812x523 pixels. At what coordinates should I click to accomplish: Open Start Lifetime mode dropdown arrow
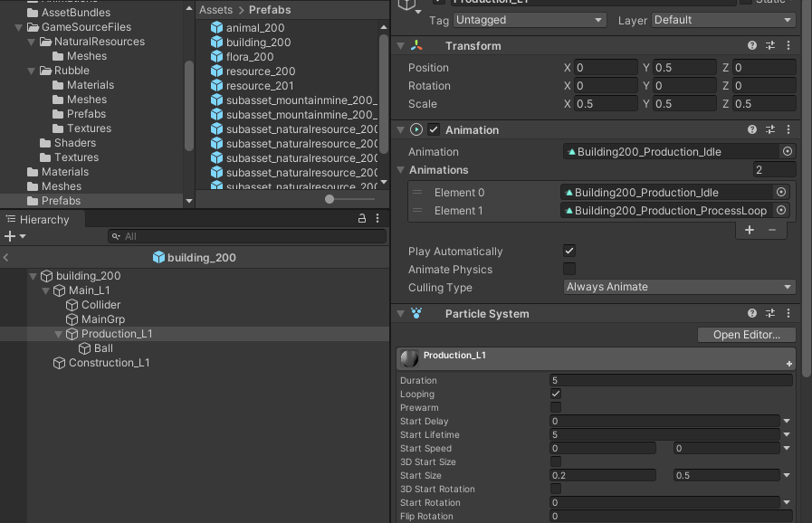787,434
